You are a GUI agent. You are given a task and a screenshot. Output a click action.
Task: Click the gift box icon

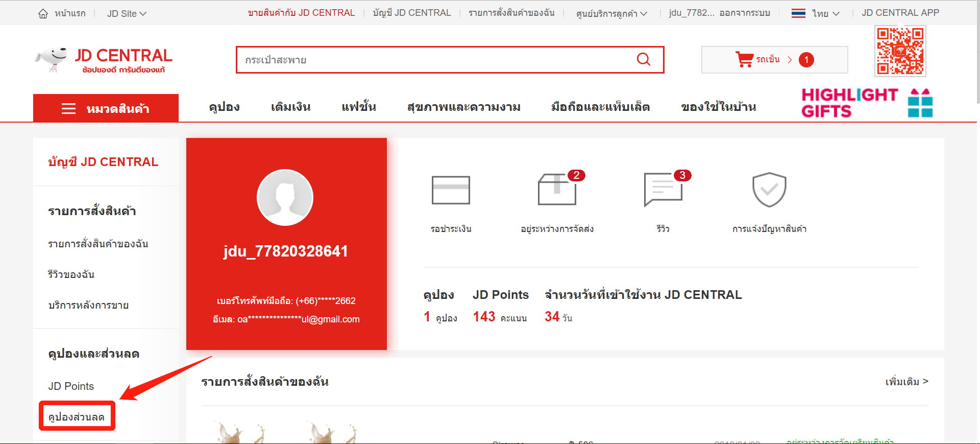pyautogui.click(x=920, y=103)
